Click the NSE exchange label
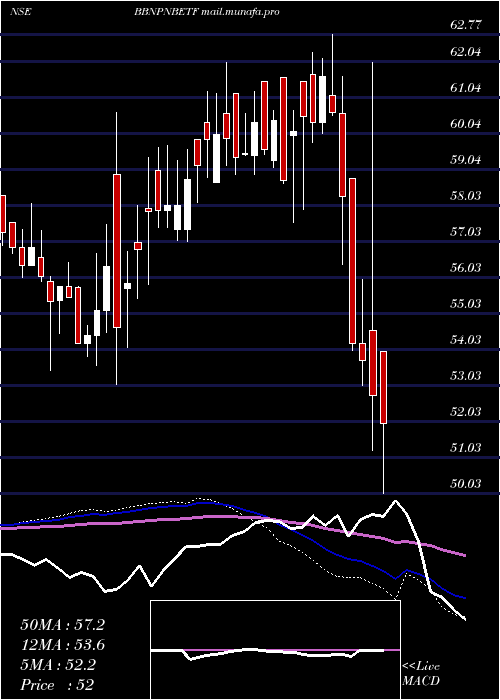This screenshot has height=700, width=500. pyautogui.click(x=21, y=12)
